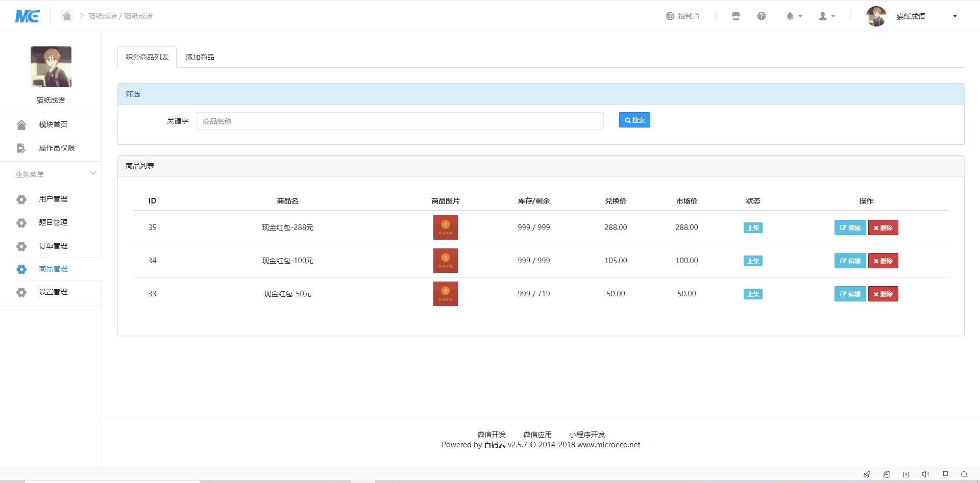Click the rocket accelerate icon in status bar
This screenshot has width=980, height=483.
pos(867,474)
